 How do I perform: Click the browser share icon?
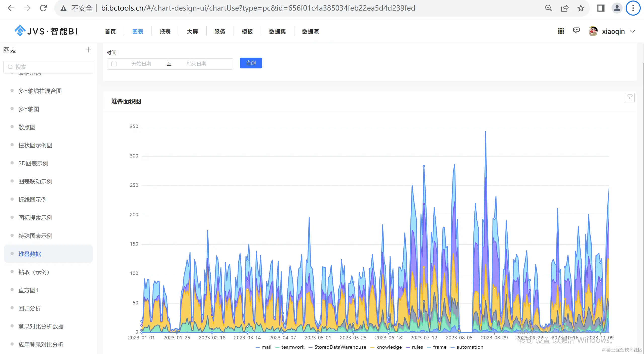pyautogui.click(x=565, y=8)
